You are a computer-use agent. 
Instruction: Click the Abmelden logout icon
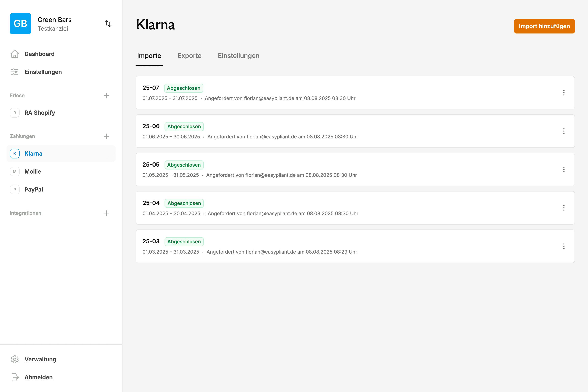(x=14, y=377)
